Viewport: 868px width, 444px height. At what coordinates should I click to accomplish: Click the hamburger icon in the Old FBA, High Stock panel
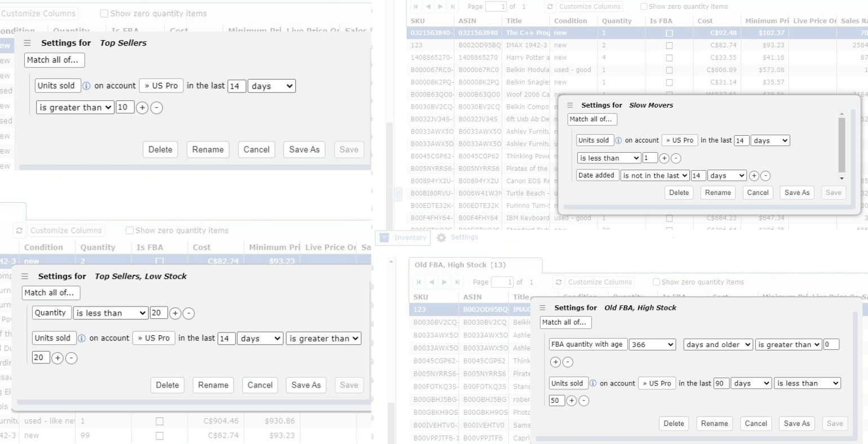pos(542,308)
